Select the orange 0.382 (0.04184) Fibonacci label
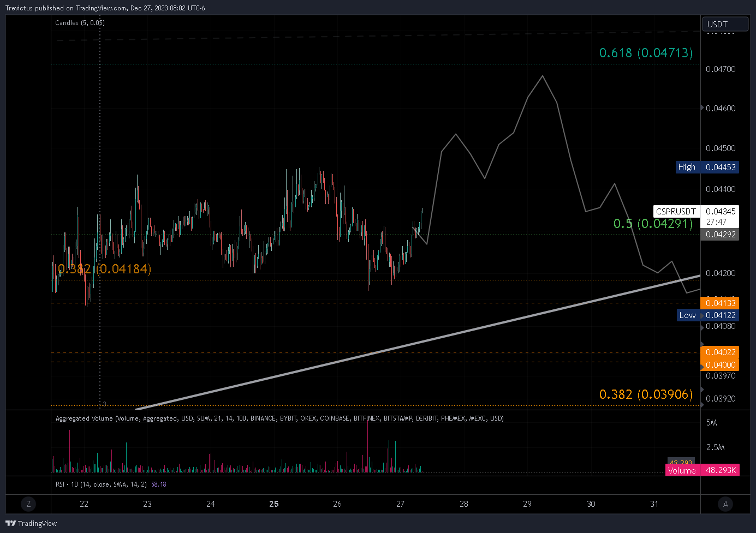The width and height of the screenshot is (756, 533). point(104,269)
